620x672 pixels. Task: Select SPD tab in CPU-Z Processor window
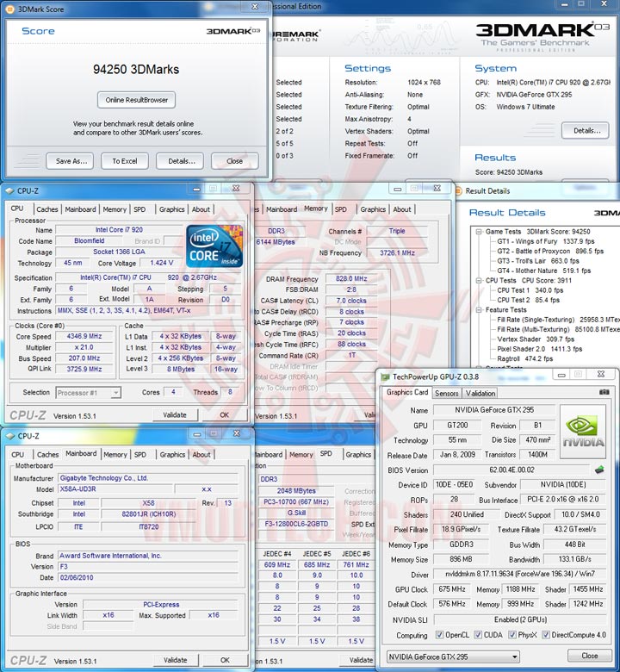coord(139,209)
